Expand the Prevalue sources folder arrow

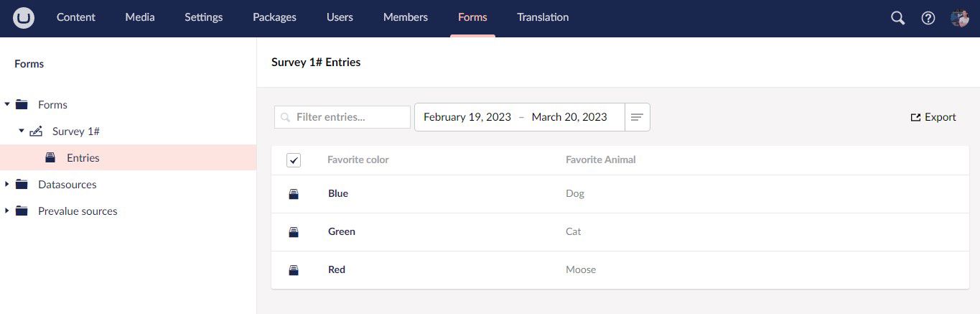click(x=7, y=211)
